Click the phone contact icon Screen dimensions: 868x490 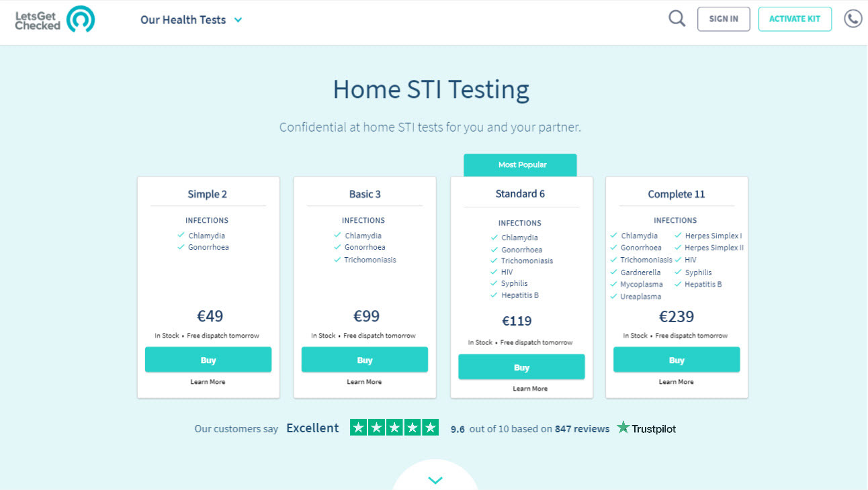tap(853, 19)
